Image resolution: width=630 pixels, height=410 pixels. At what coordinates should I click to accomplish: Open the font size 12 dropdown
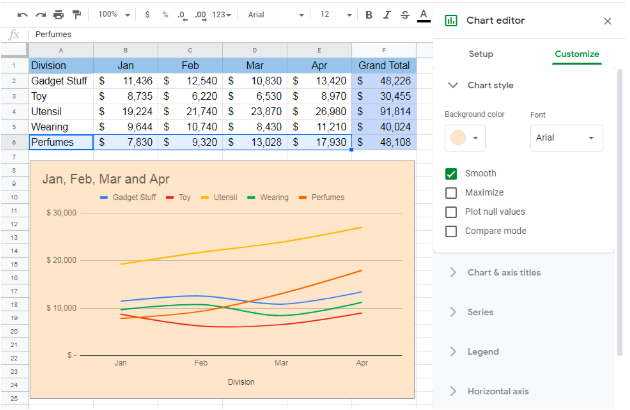tap(335, 15)
